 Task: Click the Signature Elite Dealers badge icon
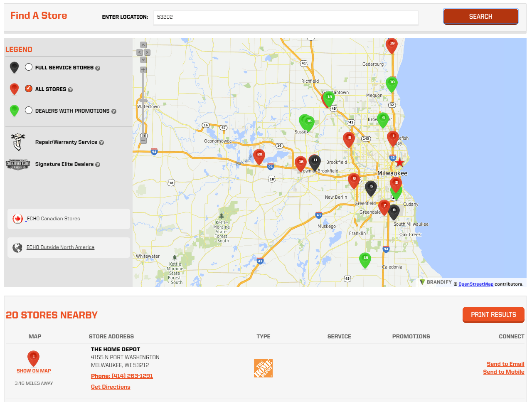click(18, 164)
